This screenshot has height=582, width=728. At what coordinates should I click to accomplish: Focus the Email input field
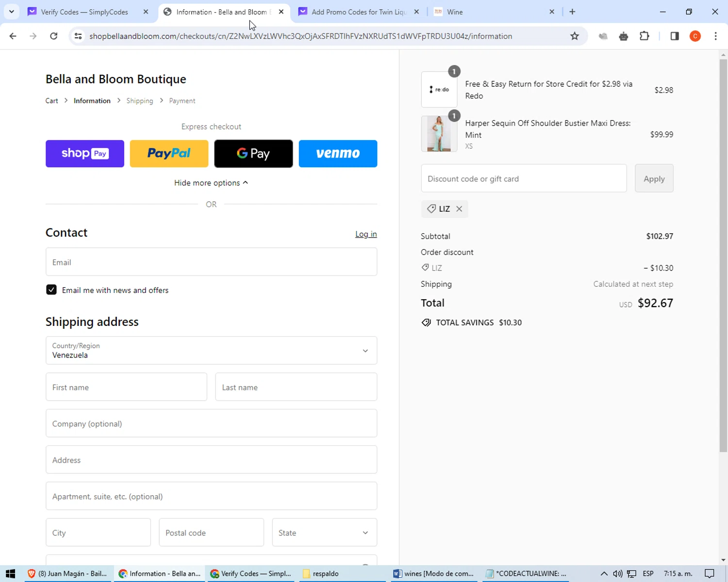click(211, 262)
